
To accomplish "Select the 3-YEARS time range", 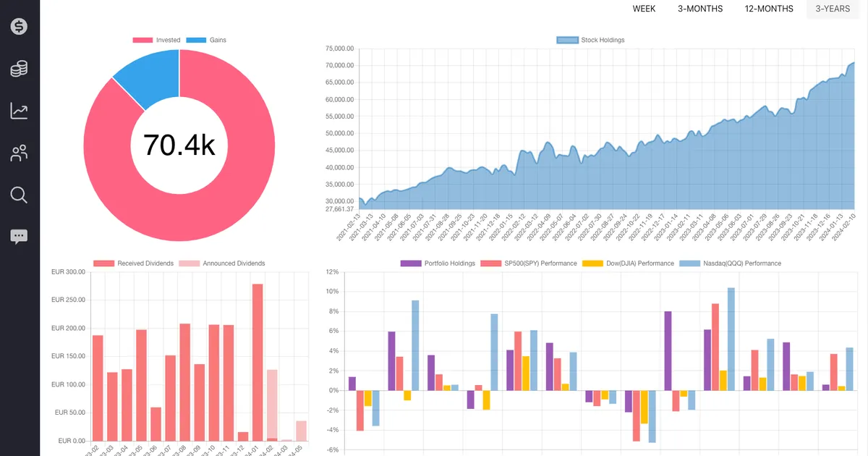I will [x=833, y=9].
